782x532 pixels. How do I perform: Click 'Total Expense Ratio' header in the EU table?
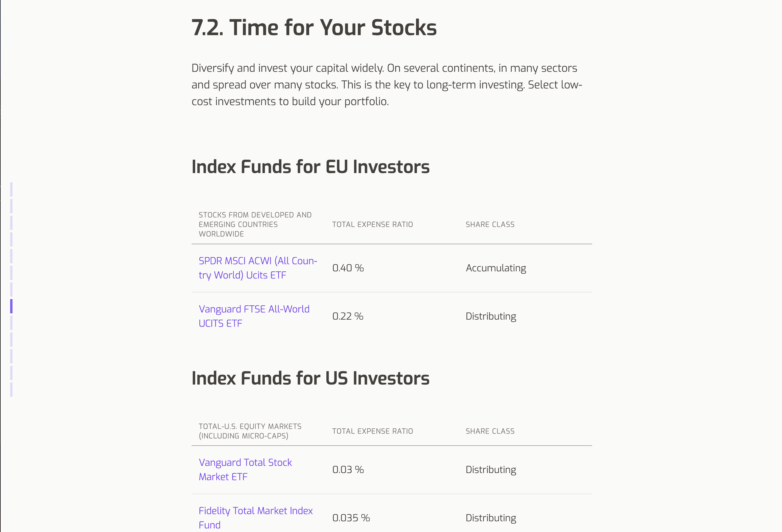(373, 224)
